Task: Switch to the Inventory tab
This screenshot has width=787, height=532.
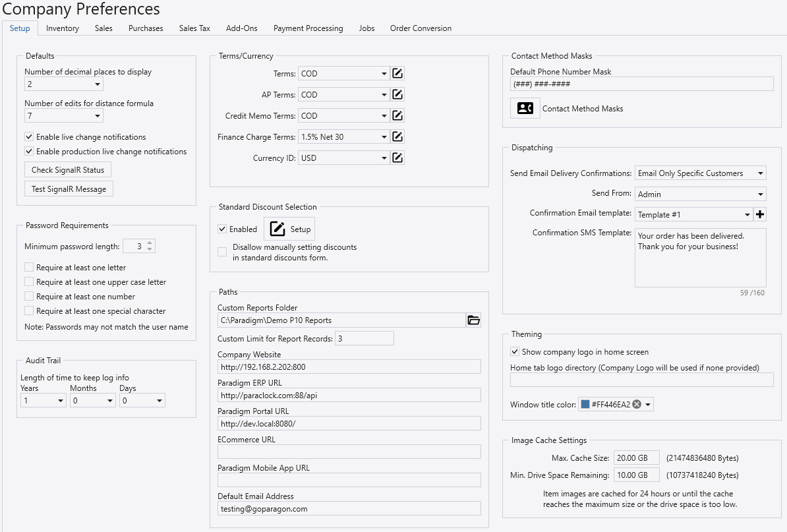Action: click(x=63, y=28)
